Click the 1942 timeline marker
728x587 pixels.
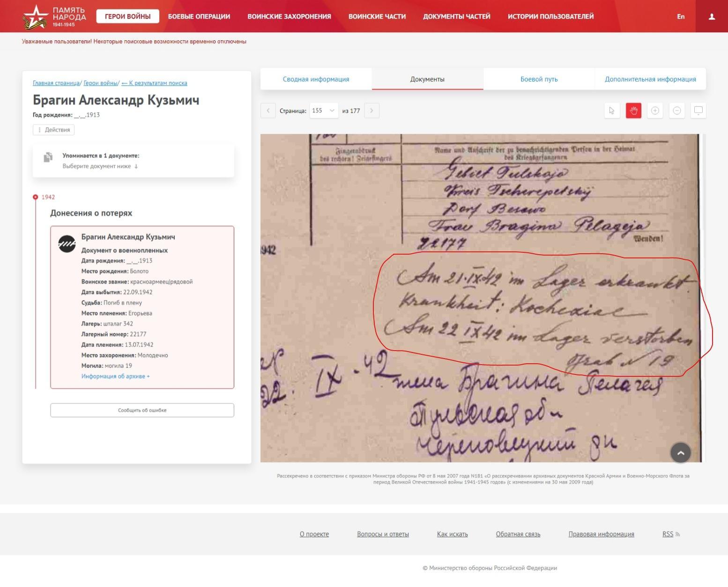pyautogui.click(x=36, y=197)
